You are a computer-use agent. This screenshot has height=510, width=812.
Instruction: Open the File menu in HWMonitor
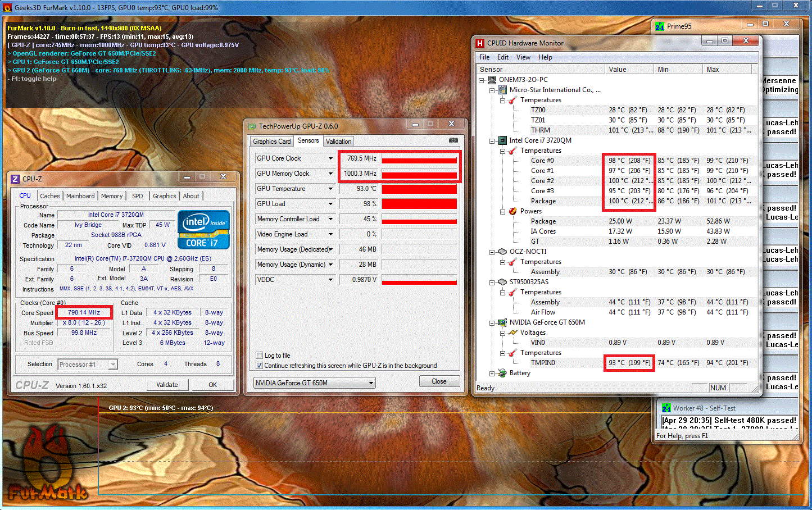click(x=484, y=57)
